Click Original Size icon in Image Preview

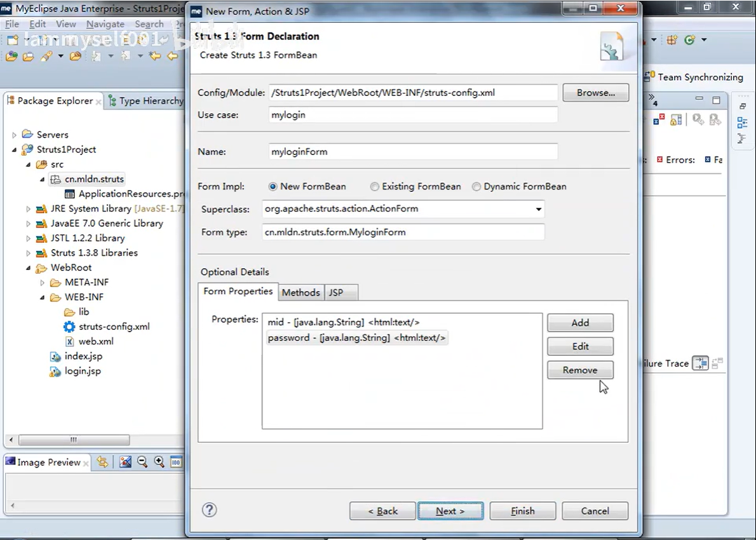(x=176, y=462)
